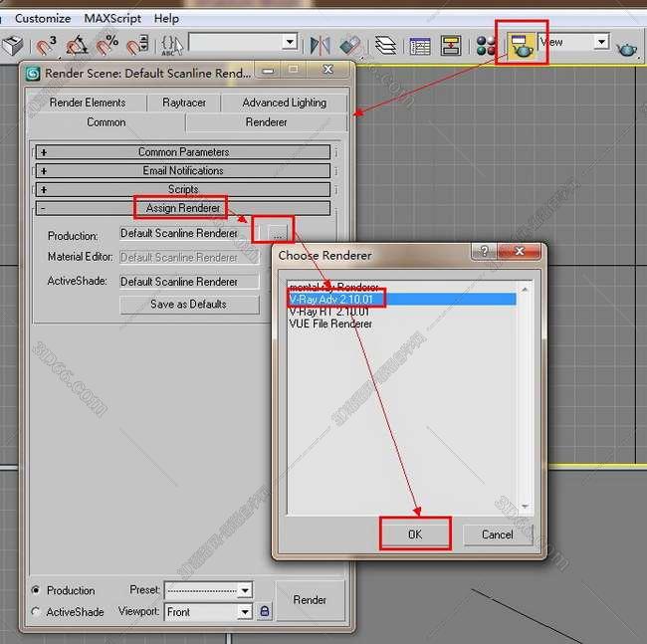Minimize the Render Scene dialog

(x=268, y=70)
